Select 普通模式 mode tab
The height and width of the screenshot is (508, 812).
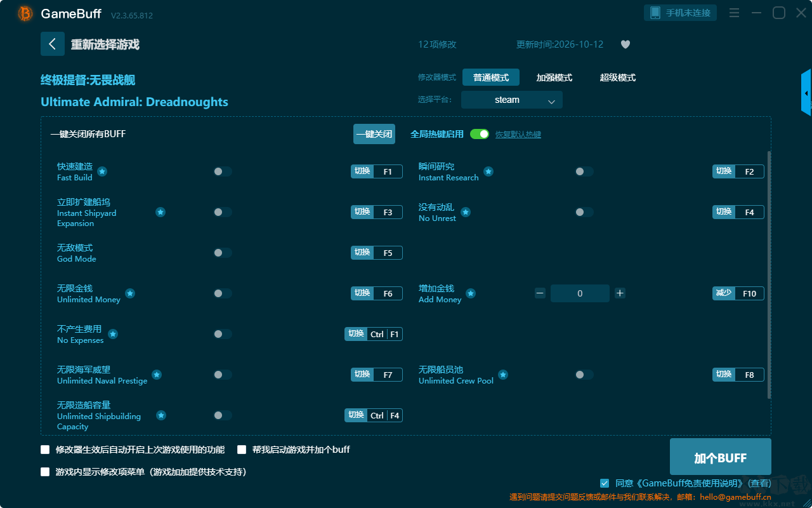pyautogui.click(x=491, y=77)
